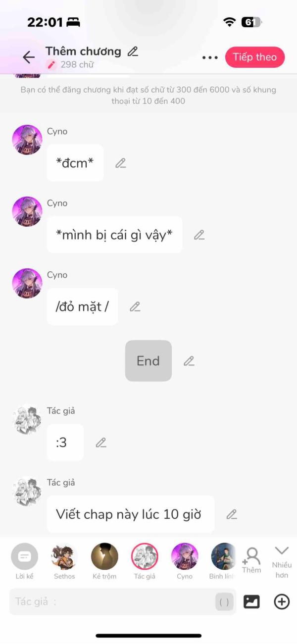Screen dimensions: 297x644
Task: Edit the Viết chap này lúc 10 giờ message
Action: [231, 515]
